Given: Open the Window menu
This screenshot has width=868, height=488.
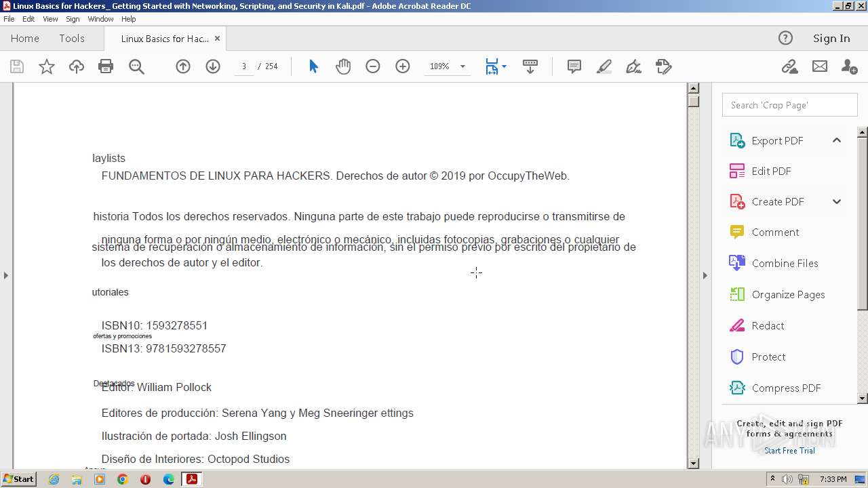Looking at the screenshot, I should (100, 19).
